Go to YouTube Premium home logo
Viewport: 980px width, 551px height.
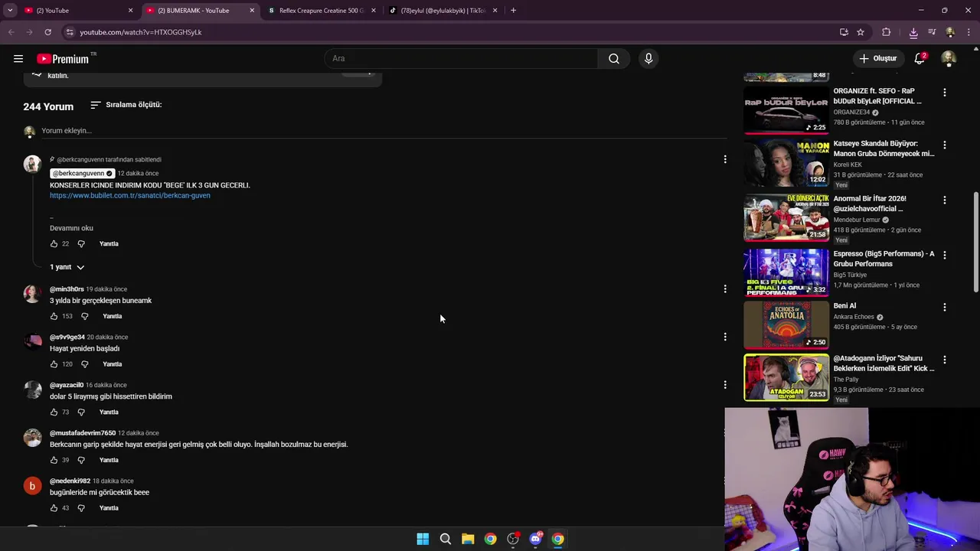[64, 59]
